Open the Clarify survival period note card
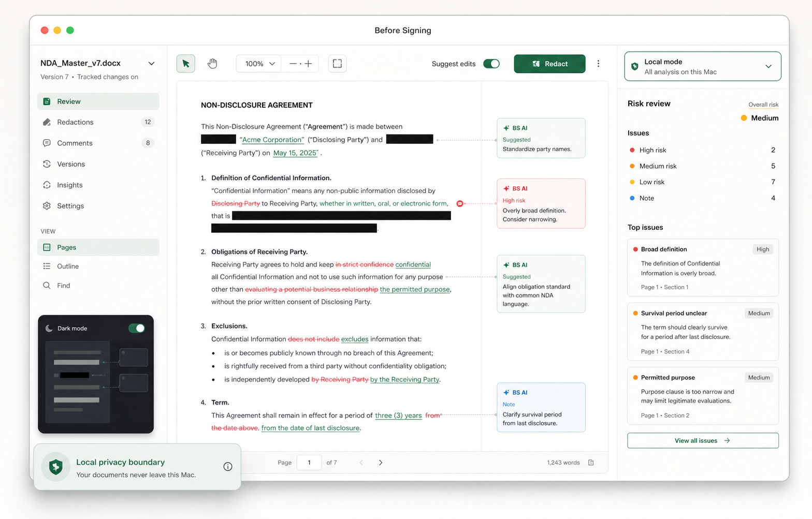Screen dimensions: 812x519 pyautogui.click(x=541, y=407)
